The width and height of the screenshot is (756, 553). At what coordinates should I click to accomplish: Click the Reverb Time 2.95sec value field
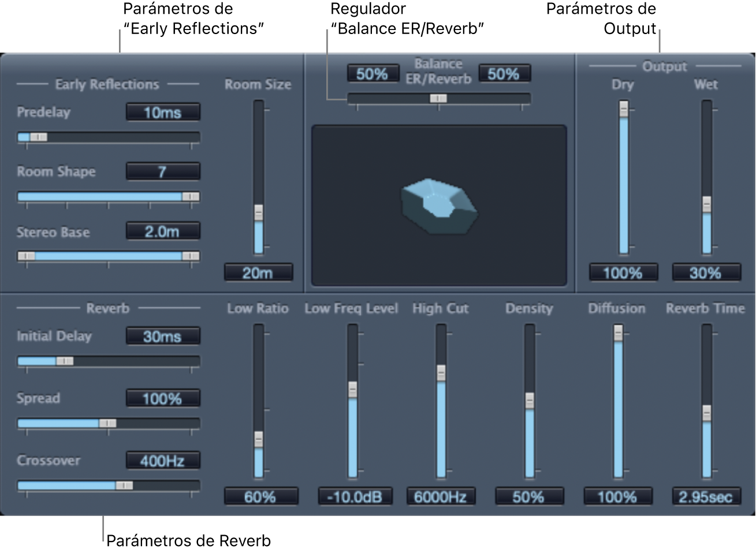pyautogui.click(x=706, y=496)
